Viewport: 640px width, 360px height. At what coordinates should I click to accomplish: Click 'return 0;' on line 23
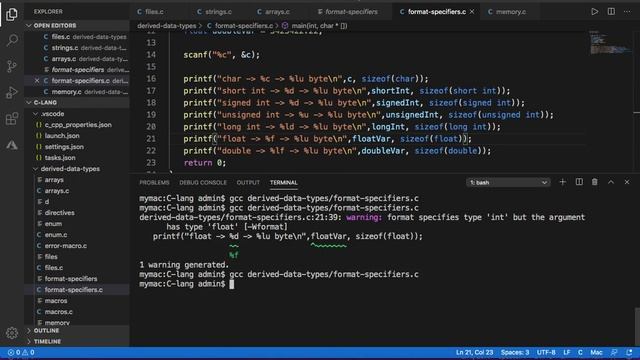(x=204, y=162)
